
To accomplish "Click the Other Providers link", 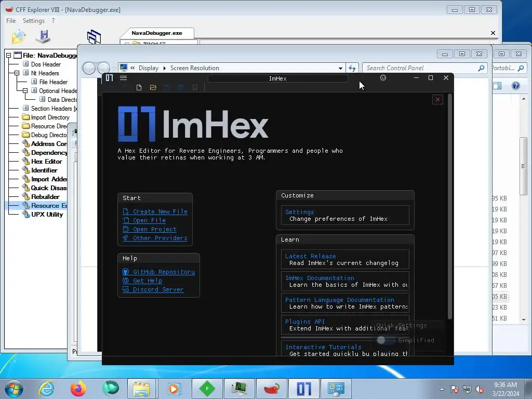I will click(155, 238).
